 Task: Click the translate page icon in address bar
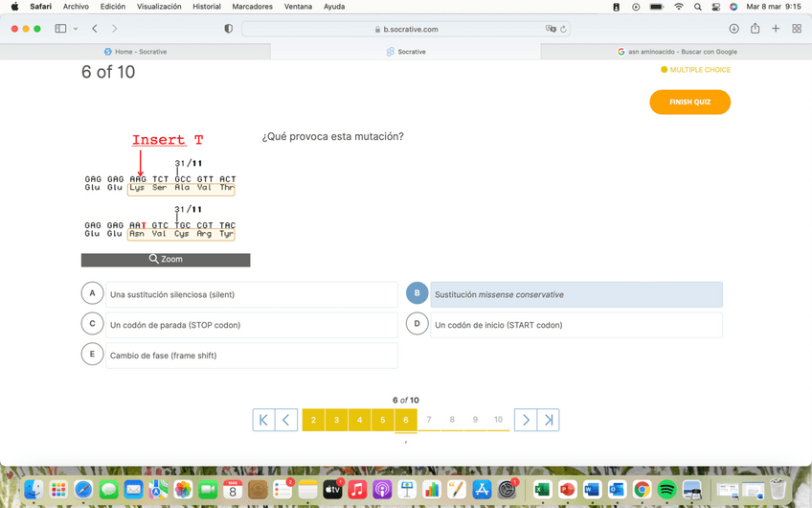tap(551, 29)
